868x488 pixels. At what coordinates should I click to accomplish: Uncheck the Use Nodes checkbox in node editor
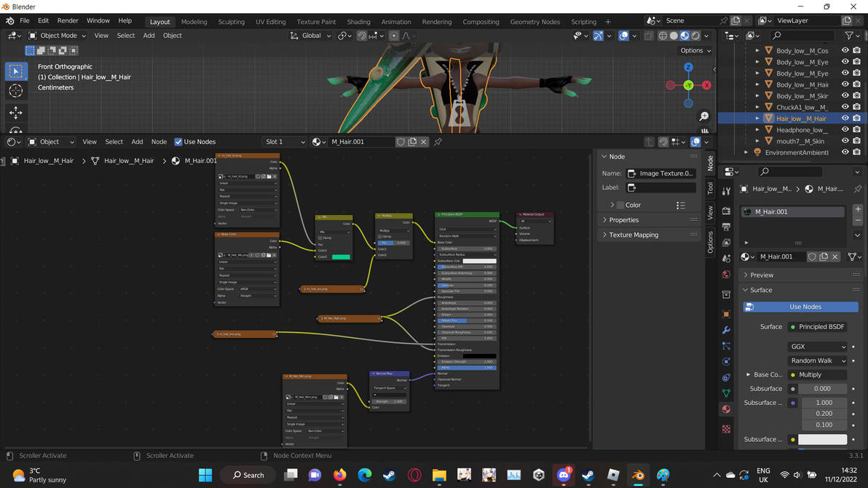(178, 142)
